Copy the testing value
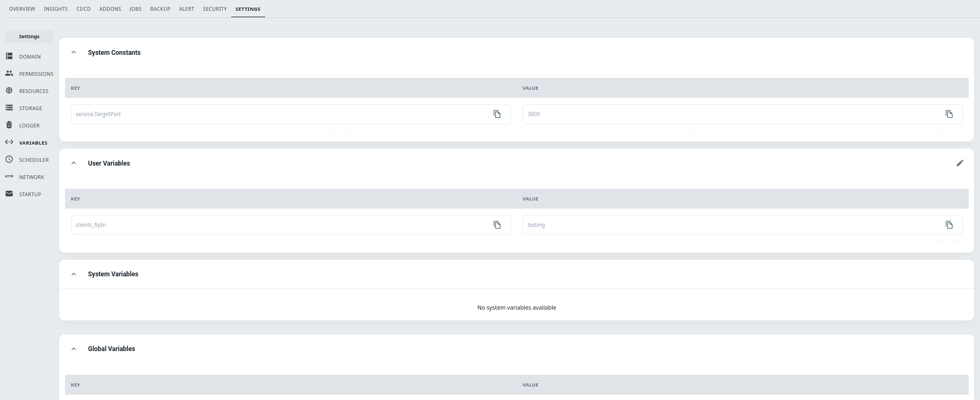Viewport: 980px width, 400px height. (x=949, y=225)
